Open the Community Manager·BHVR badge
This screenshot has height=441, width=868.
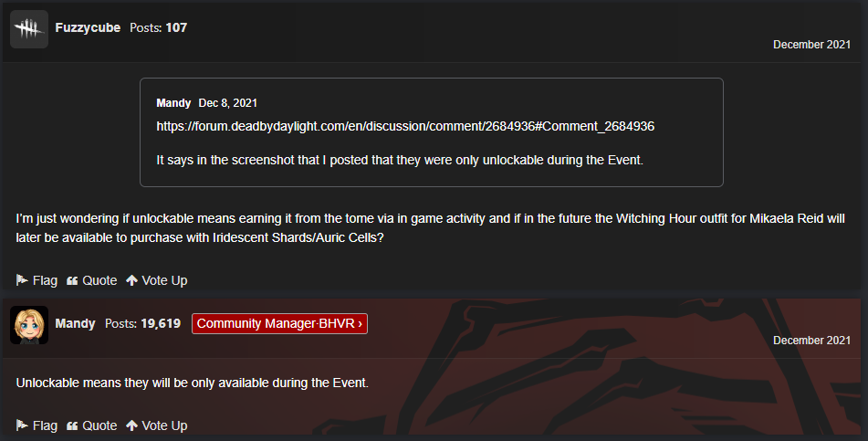pos(279,323)
